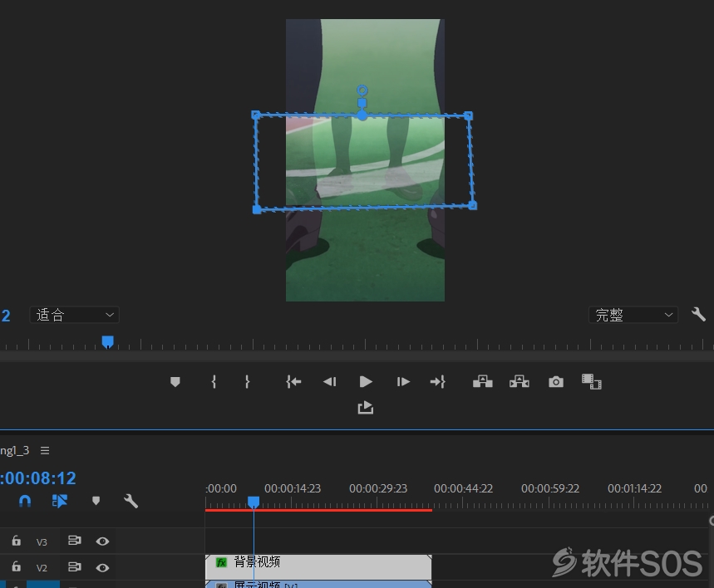Image resolution: width=714 pixels, height=588 pixels.
Task: Hide the V3 track output
Action: point(102,541)
